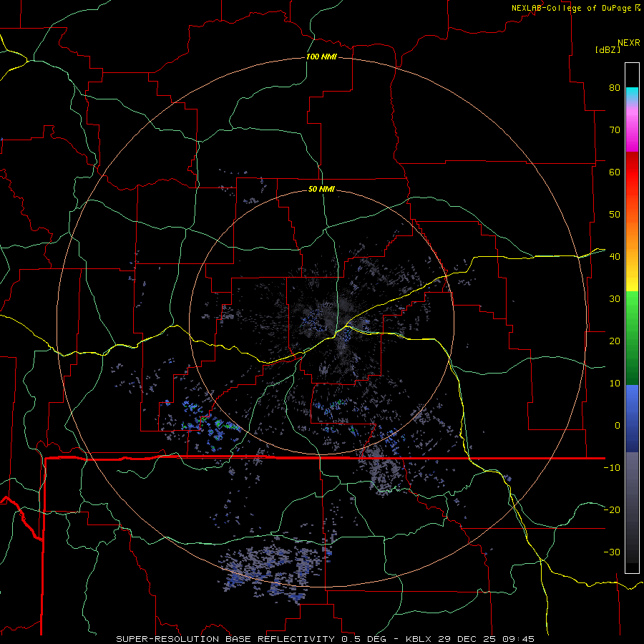Click the 0.5 DEG elevation angle text

click(x=364, y=639)
